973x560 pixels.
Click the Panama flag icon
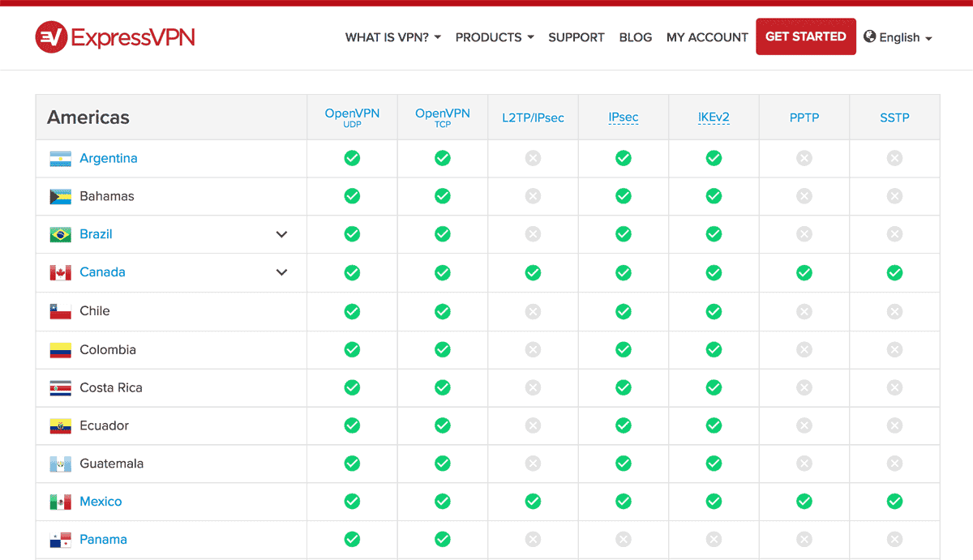(61, 540)
